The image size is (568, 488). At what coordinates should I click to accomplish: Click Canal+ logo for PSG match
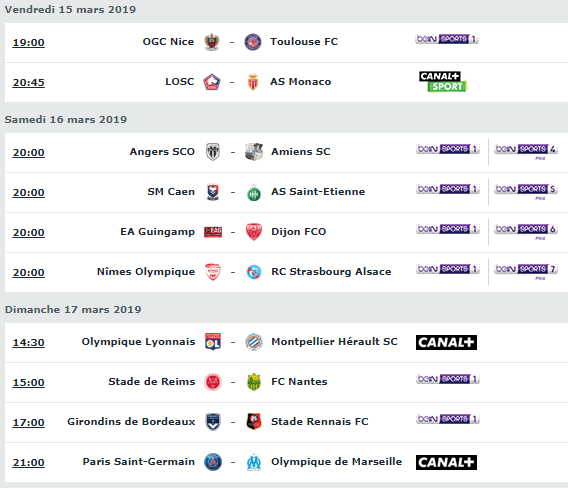tap(446, 462)
